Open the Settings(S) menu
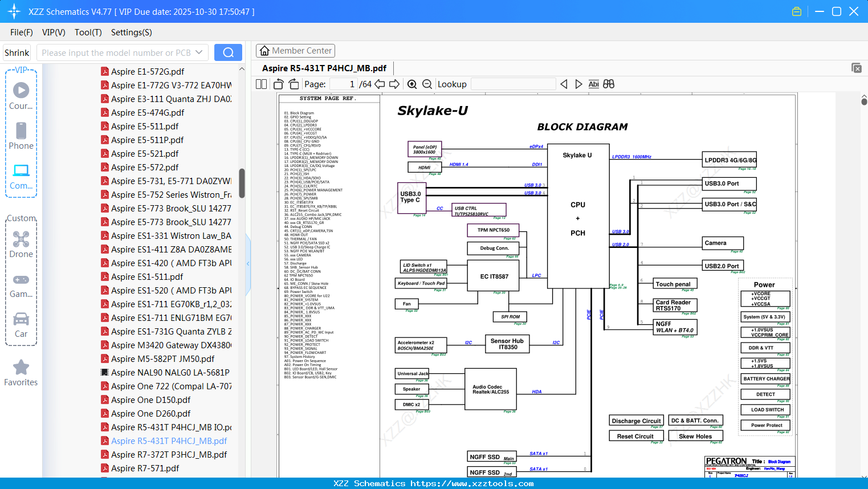This screenshot has width=868, height=489. tap(131, 32)
